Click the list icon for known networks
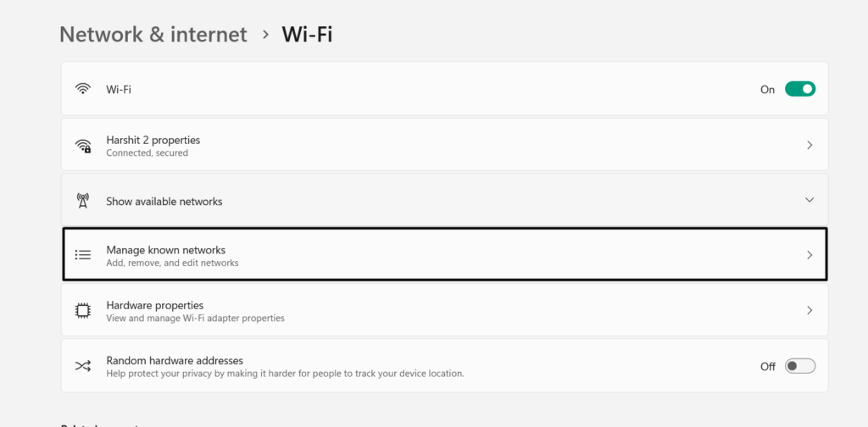Screen dimensions: 868x427 pos(83,255)
